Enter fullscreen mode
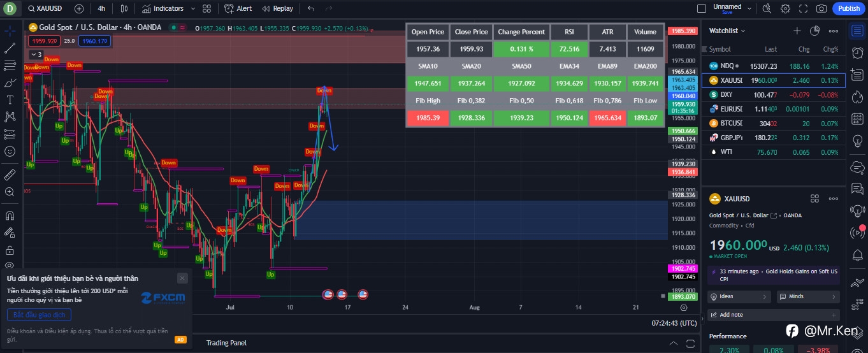The image size is (868, 353). pyautogui.click(x=804, y=8)
